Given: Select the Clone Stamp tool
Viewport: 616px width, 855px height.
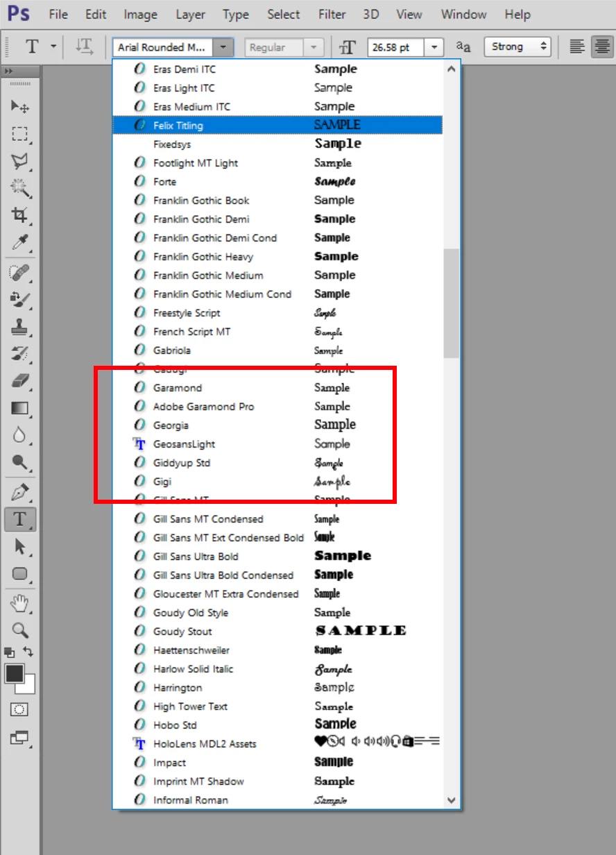Looking at the screenshot, I should 20,326.
